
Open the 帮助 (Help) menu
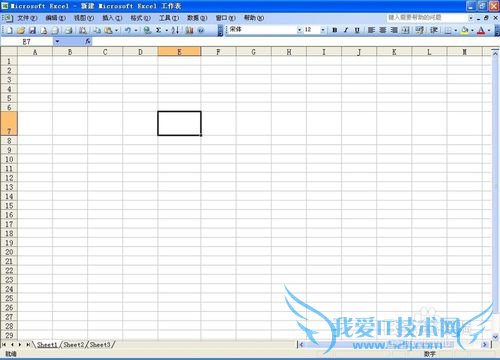coord(254,18)
